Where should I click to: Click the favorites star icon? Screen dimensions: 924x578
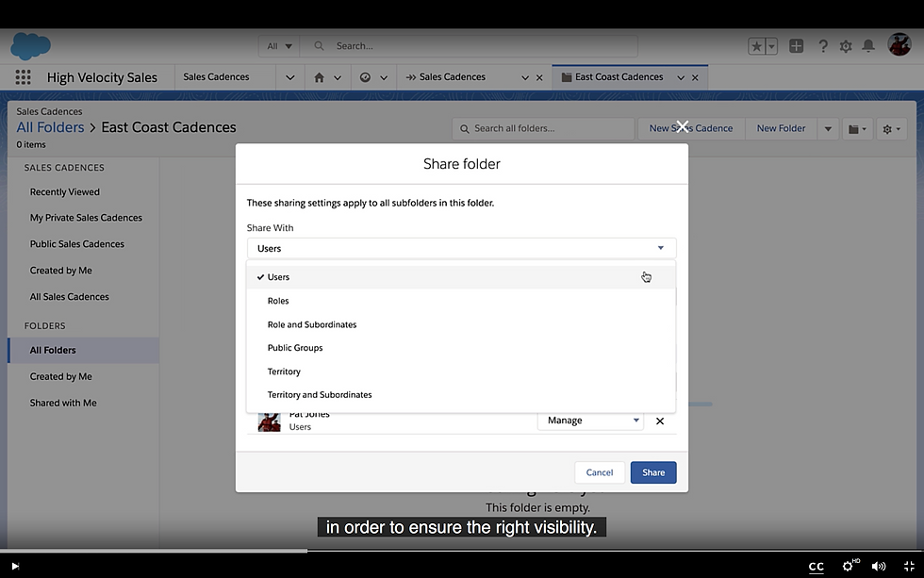point(756,46)
